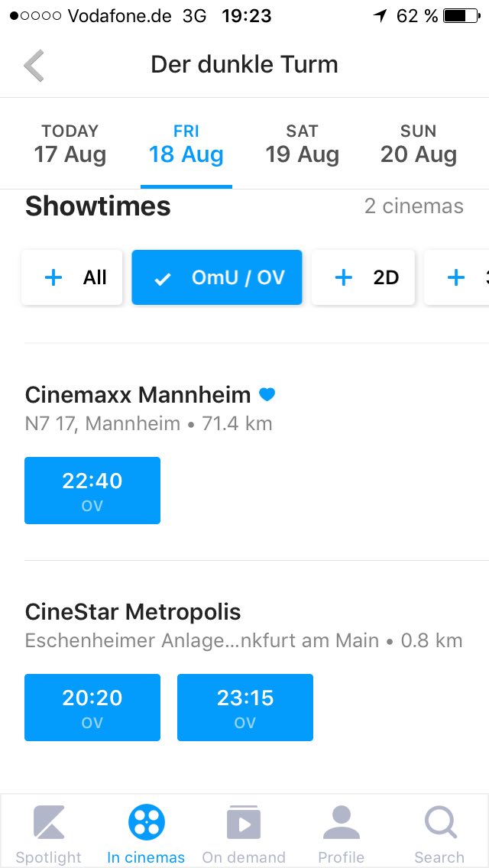Open the Cinemaxx Mannheim cinema name
489x868 pixels.
[x=138, y=395]
